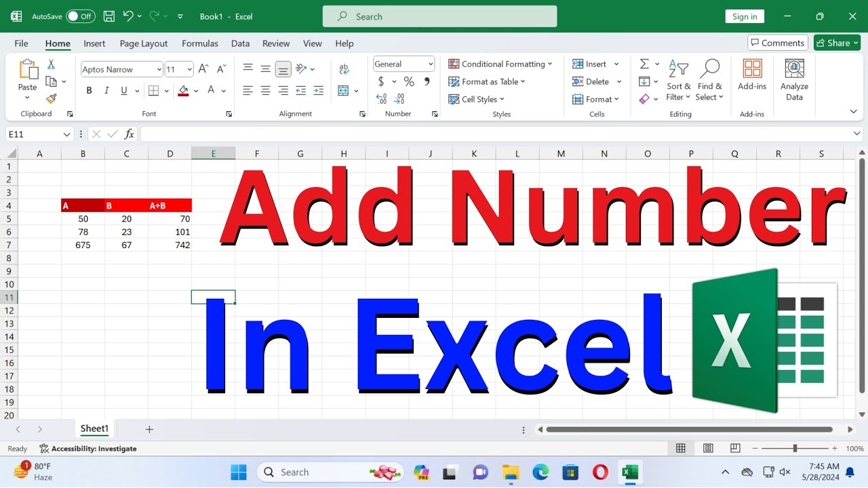
Task: Switch to the Data tab
Action: coord(240,43)
